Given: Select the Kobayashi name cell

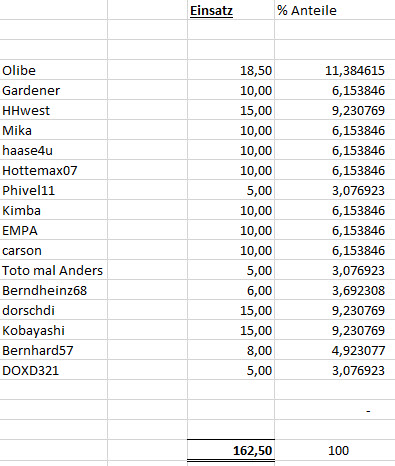Looking at the screenshot, I should coord(54,330).
